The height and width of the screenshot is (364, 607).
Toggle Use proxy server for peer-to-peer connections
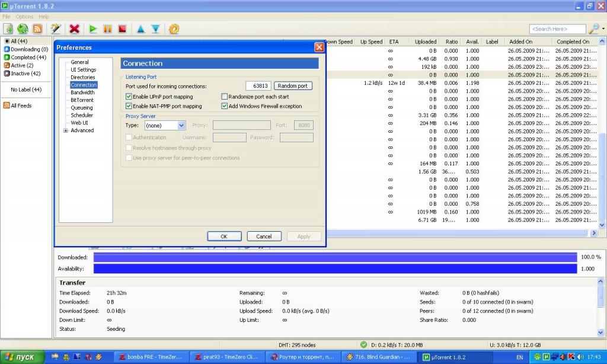coord(129,158)
